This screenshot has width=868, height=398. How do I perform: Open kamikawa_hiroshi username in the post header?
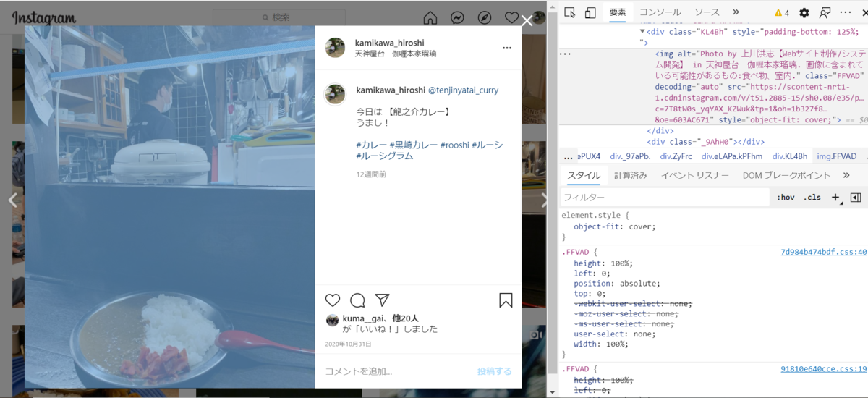[389, 43]
